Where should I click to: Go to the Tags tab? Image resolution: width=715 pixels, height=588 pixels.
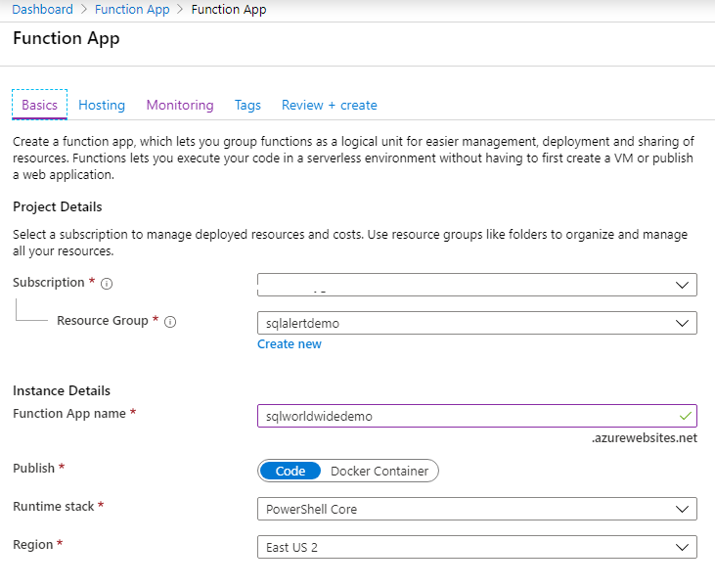pyautogui.click(x=247, y=105)
